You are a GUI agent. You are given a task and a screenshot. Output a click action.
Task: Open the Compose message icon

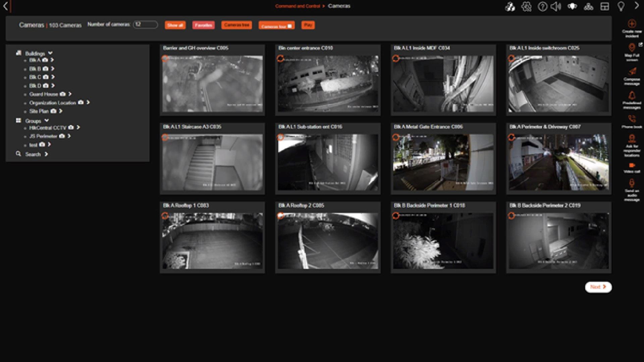click(632, 71)
